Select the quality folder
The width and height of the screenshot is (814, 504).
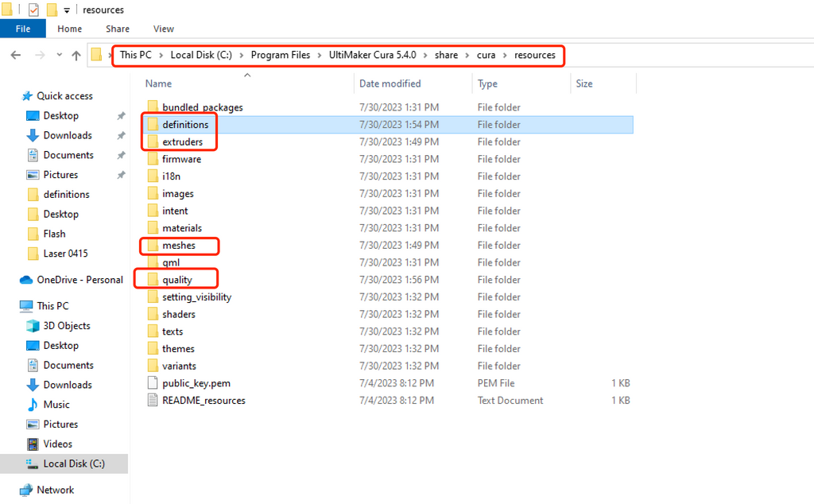(177, 280)
